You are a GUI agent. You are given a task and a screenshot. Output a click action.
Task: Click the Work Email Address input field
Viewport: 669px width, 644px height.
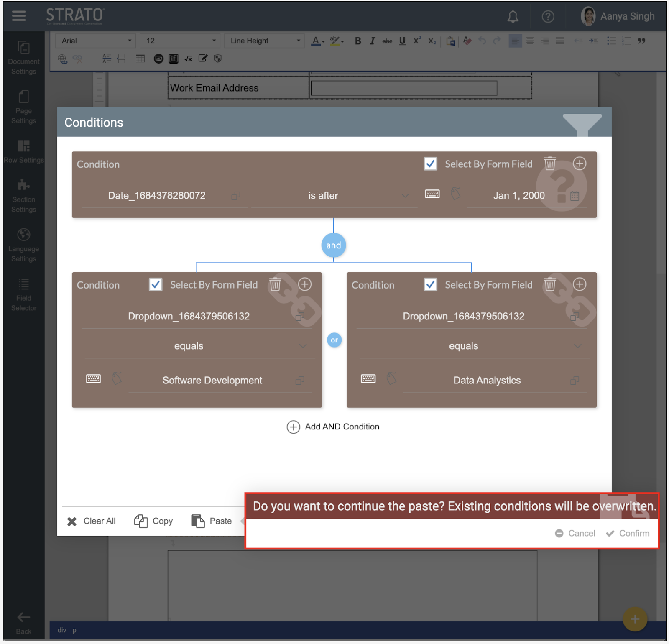(x=404, y=88)
